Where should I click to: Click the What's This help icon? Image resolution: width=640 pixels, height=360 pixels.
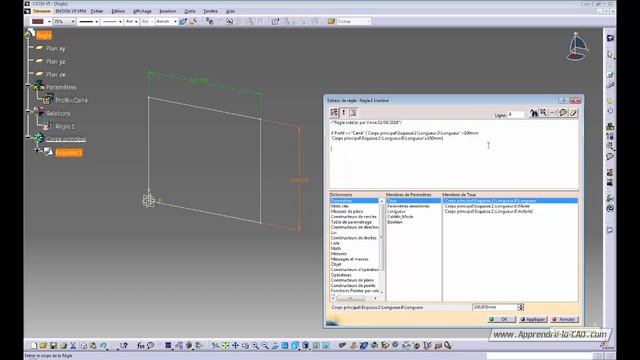pyautogui.click(x=124, y=345)
